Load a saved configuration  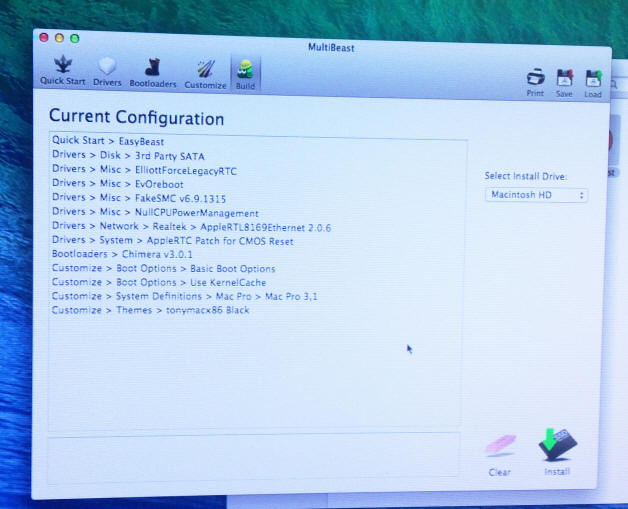593,80
